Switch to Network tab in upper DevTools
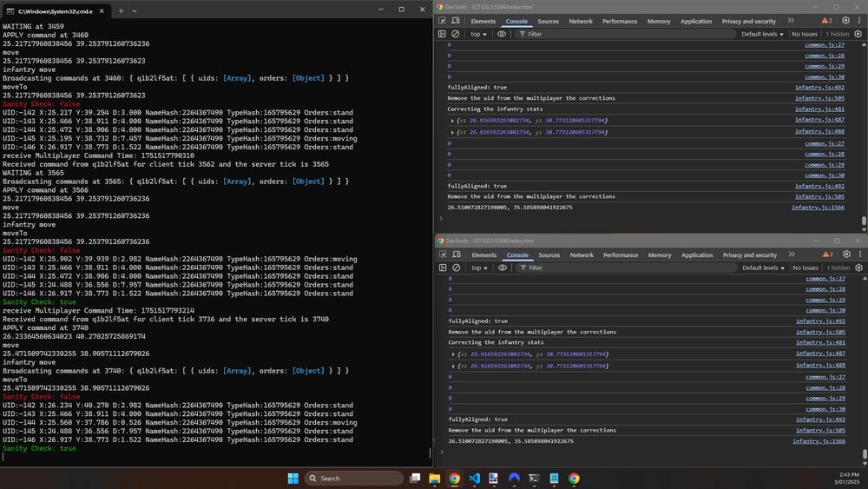This screenshot has width=868, height=489. tap(581, 21)
